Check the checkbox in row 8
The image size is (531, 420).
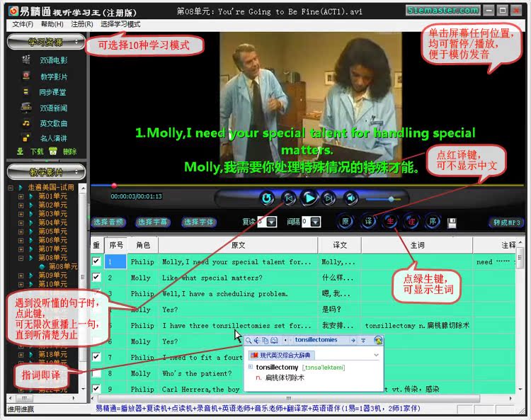[96, 373]
